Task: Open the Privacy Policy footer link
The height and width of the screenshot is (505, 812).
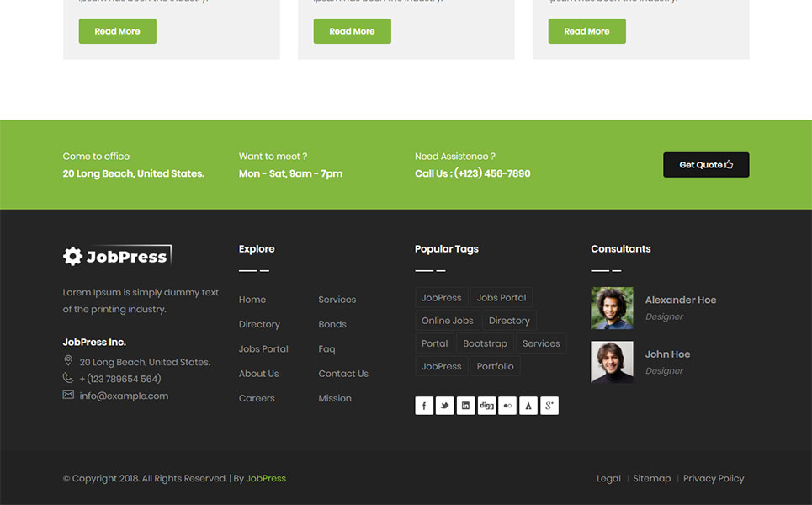Action: pos(714,479)
